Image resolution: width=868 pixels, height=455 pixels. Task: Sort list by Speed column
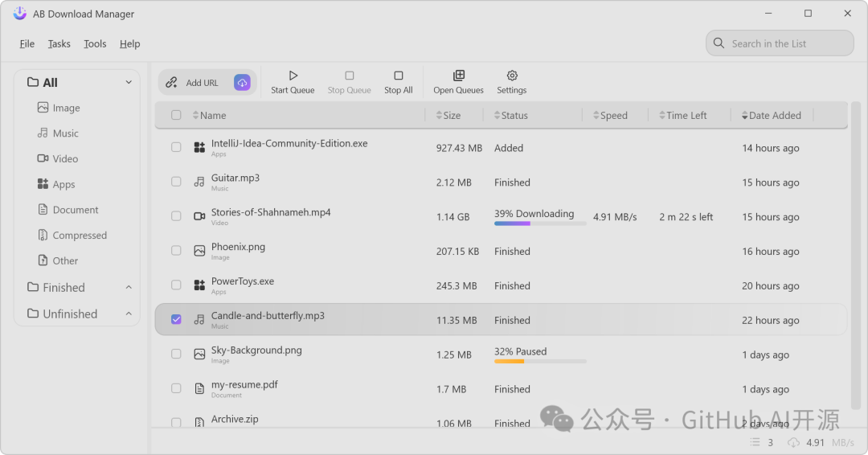[x=610, y=115]
